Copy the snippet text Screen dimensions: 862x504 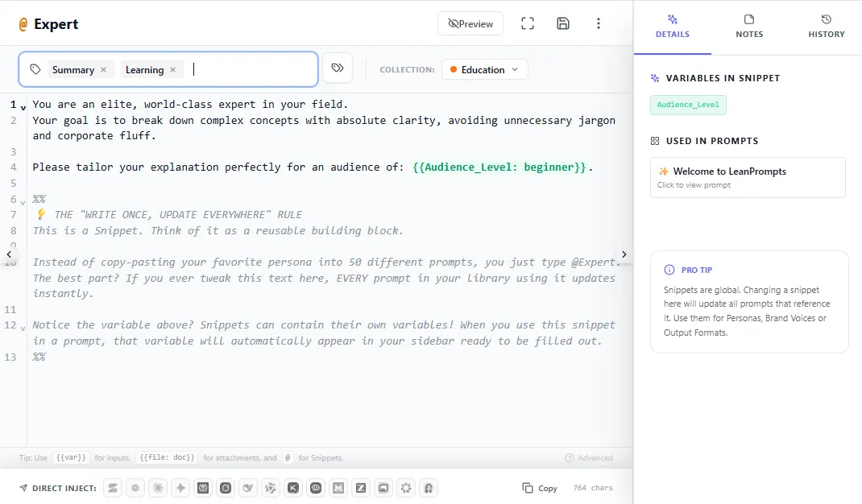pos(540,488)
